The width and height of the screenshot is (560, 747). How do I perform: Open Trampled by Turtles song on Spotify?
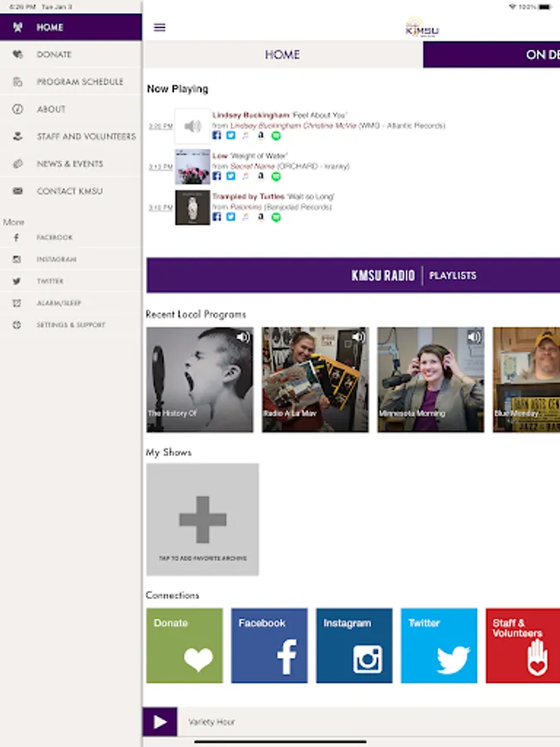coord(276,217)
